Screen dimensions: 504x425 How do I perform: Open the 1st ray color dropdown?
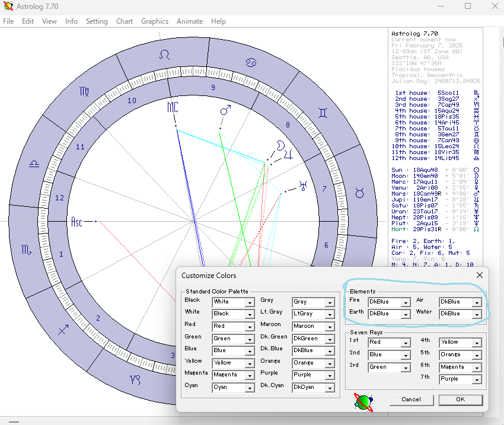click(406, 343)
